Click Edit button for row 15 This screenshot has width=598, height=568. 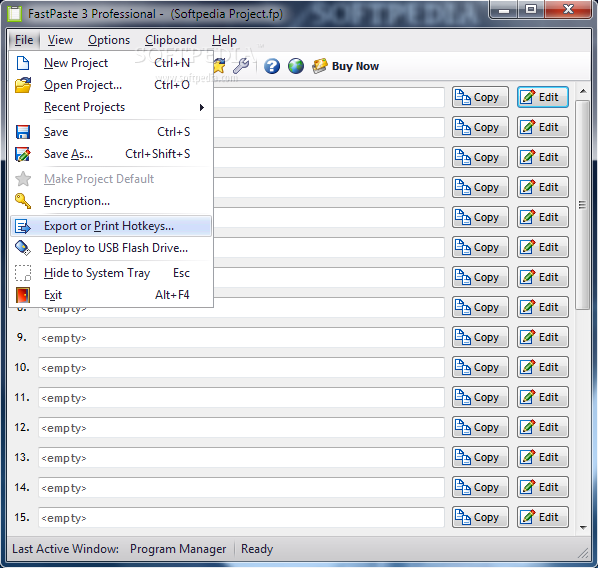543,517
